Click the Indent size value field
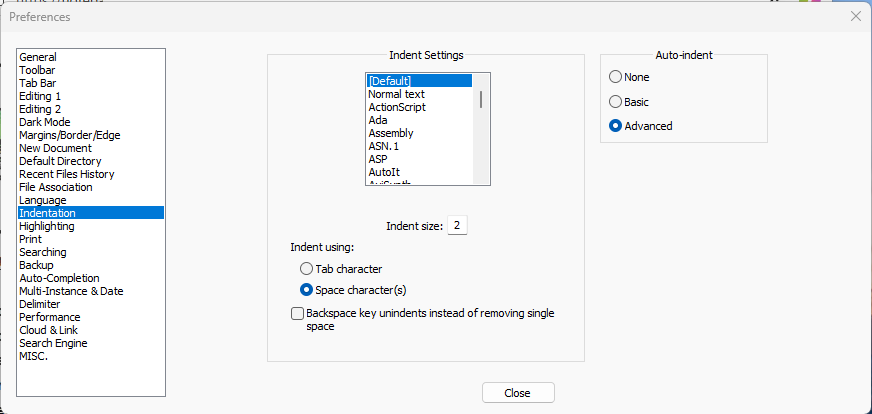Image resolution: width=872 pixels, height=414 pixels. pos(457,226)
